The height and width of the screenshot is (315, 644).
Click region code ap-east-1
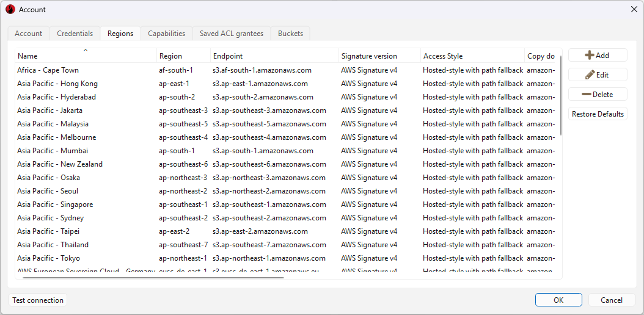click(x=174, y=84)
